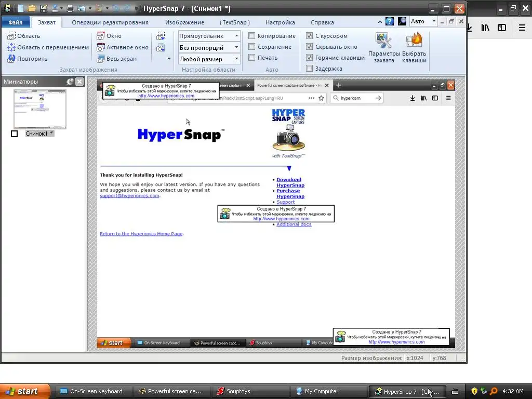Close the Миниатюры panel
Image resolution: width=532 pixels, height=399 pixels.
tap(79, 82)
